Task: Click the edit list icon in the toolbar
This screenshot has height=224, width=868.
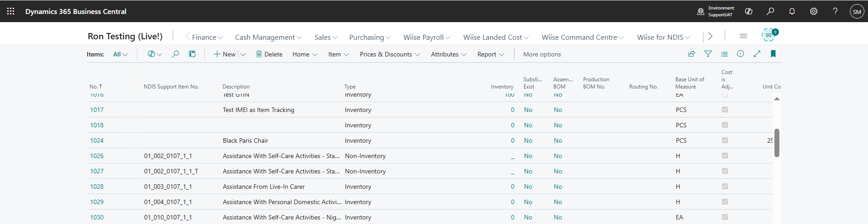Action: tap(192, 54)
